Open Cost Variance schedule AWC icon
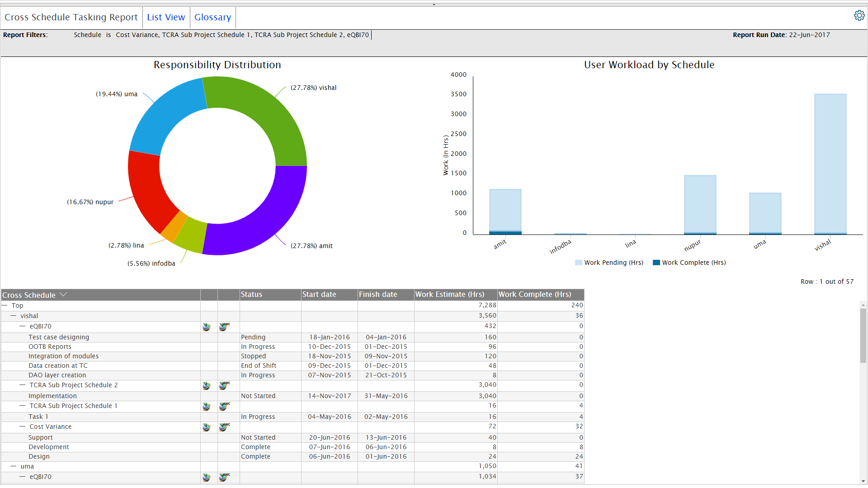The width and height of the screenshot is (868, 488). click(x=224, y=427)
